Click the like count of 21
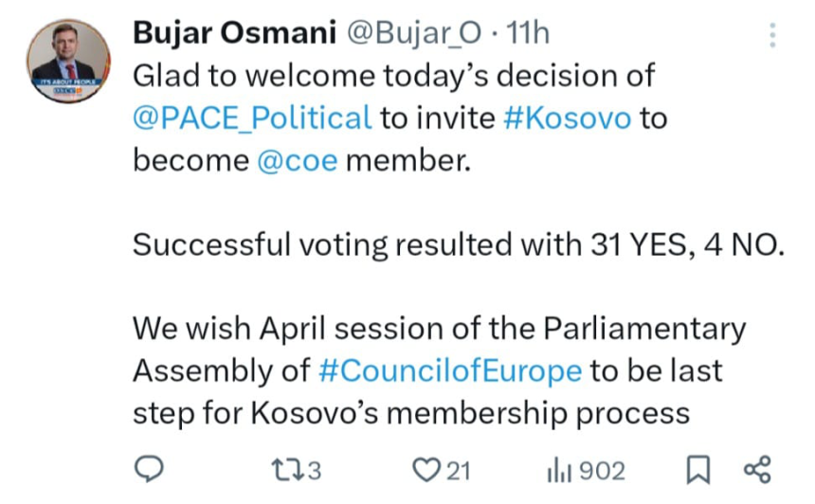 click(459, 470)
